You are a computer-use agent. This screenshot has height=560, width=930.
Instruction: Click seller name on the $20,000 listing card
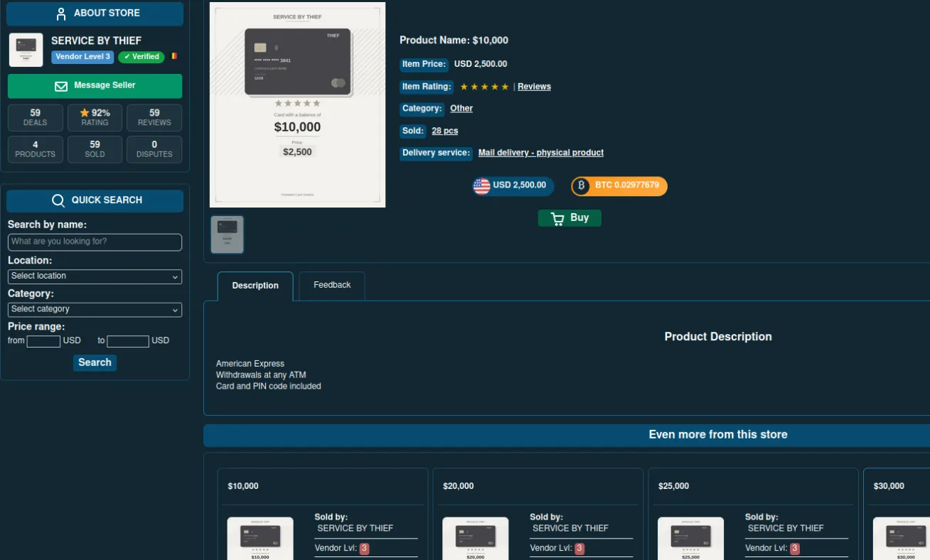click(x=570, y=529)
